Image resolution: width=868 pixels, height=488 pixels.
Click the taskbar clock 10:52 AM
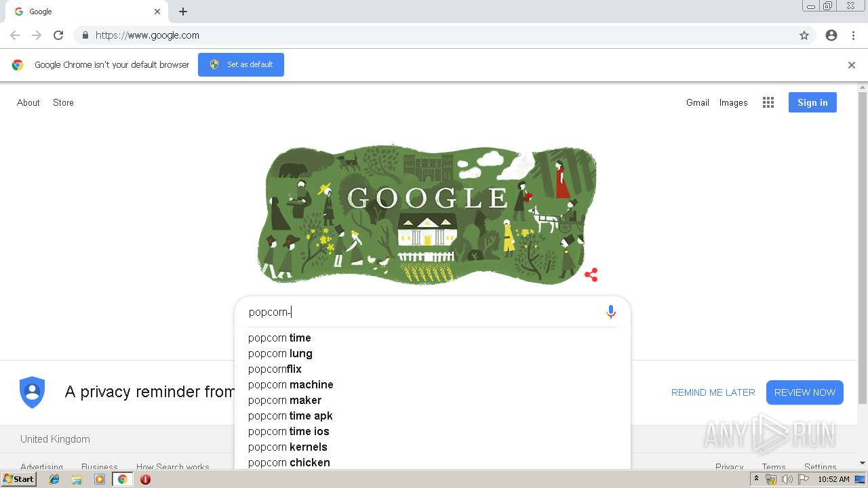click(x=833, y=479)
